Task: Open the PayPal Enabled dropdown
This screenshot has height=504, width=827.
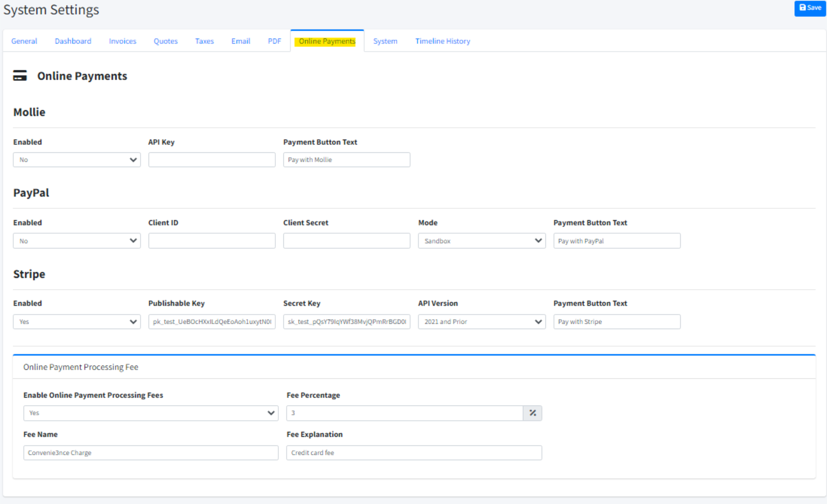Action: click(77, 241)
